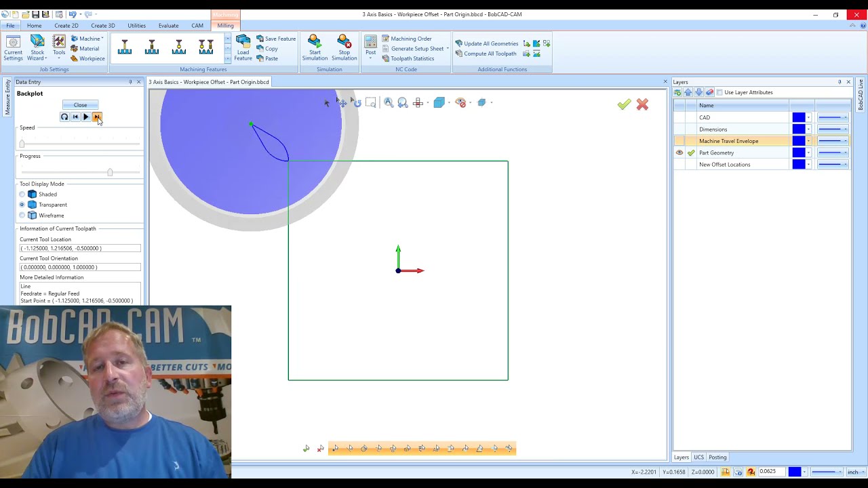Click the save icon in quick access toolbar
This screenshot has width=868, height=488.
pyautogui.click(x=36, y=14)
